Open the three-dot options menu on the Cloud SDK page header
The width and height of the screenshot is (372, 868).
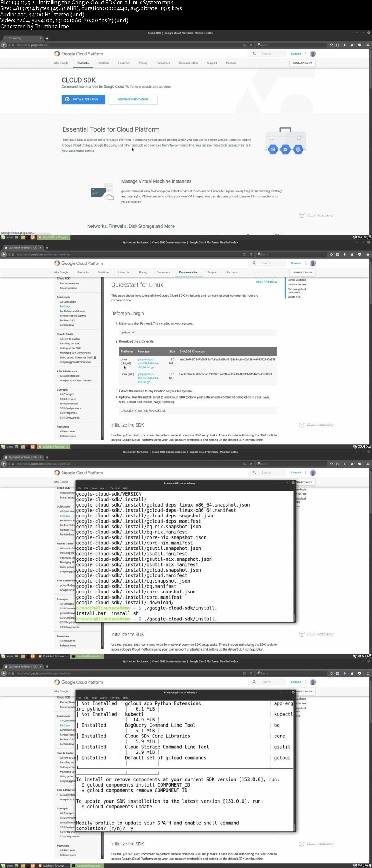[306, 54]
